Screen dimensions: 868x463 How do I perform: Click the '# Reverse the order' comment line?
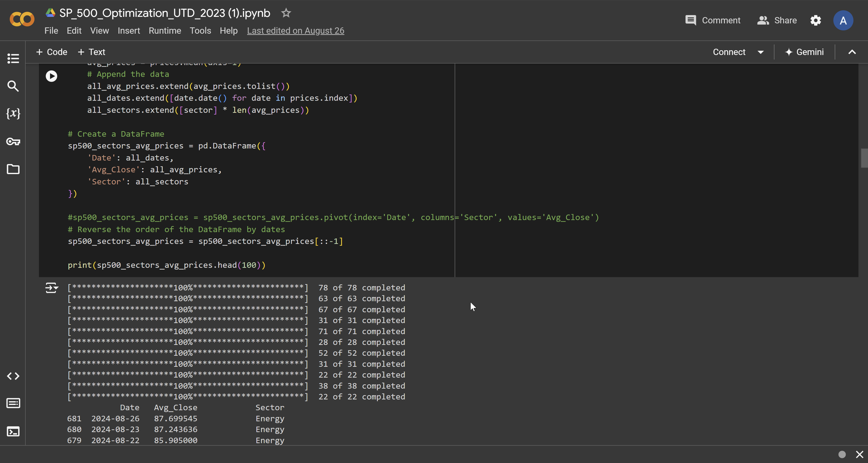point(176,229)
